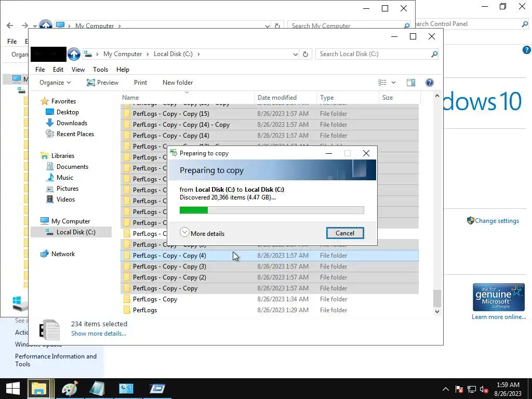The image size is (532, 399).
Task: Open the Tools menu
Action: (x=100, y=70)
